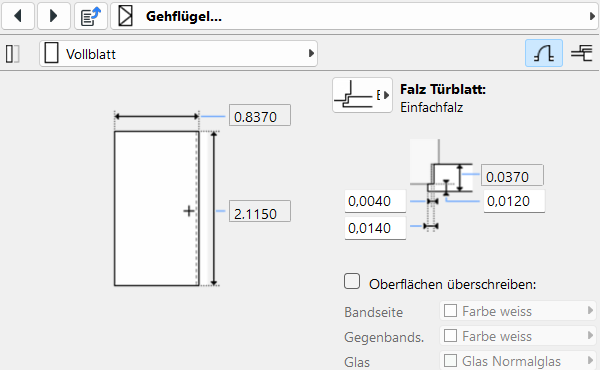Screen dimensions: 600x370
Task: Expand the Gehflügel page dropdown
Action: point(592,16)
